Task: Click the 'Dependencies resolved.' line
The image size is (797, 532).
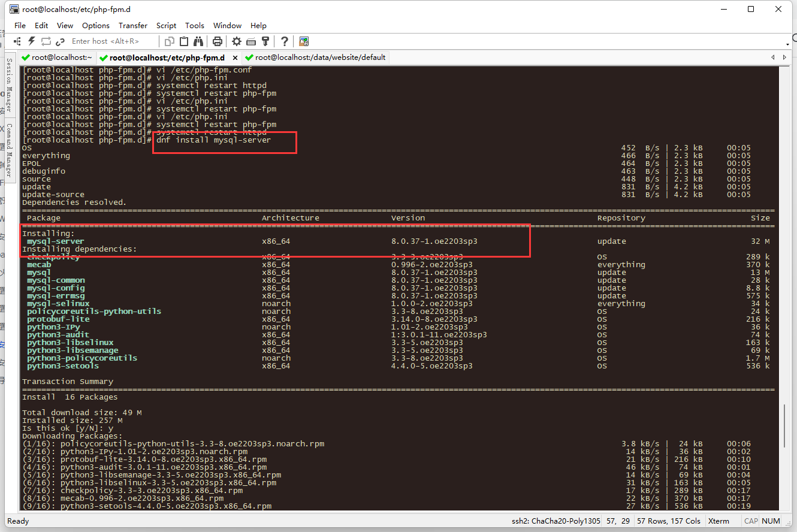Action: pyautogui.click(x=74, y=202)
